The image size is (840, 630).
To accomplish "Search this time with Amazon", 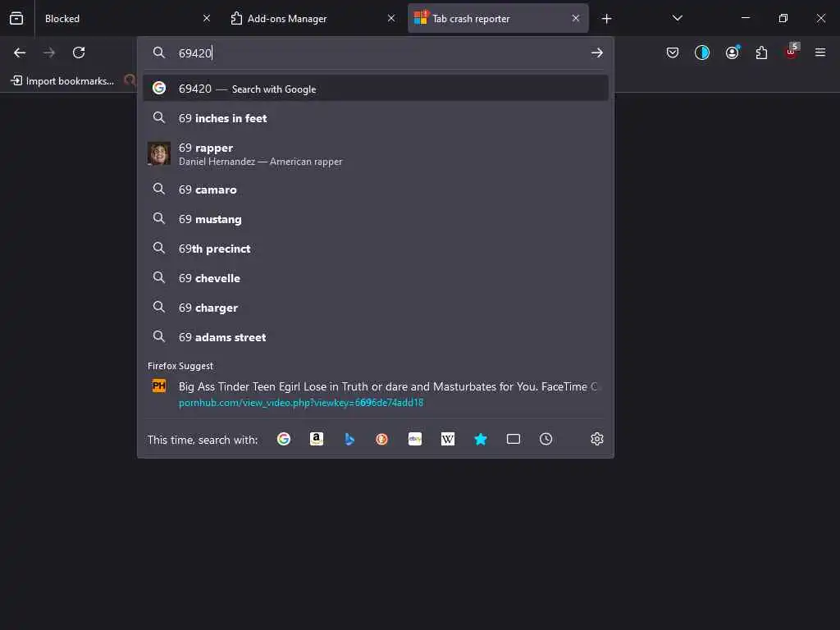I will pyautogui.click(x=317, y=440).
